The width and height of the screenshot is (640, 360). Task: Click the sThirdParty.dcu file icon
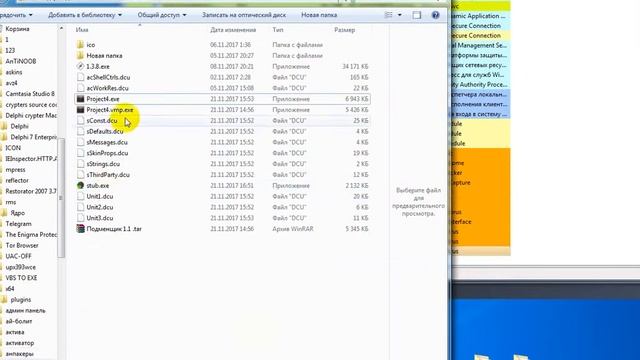tap(80, 175)
